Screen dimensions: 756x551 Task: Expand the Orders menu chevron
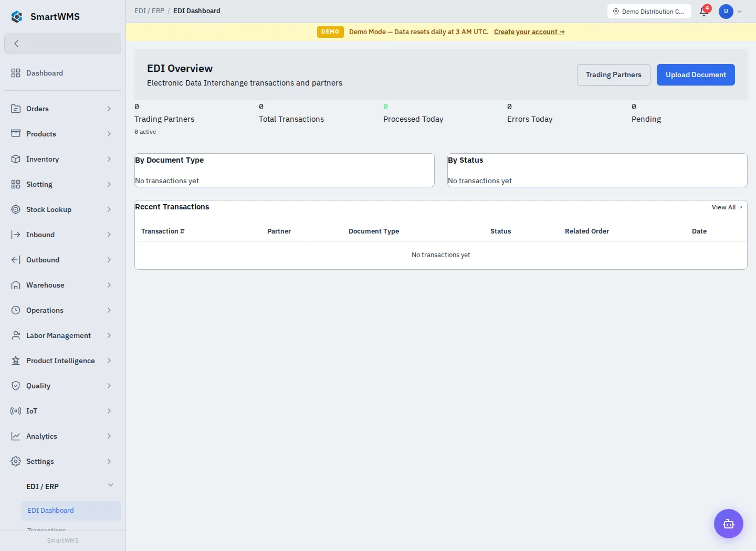[x=109, y=109]
